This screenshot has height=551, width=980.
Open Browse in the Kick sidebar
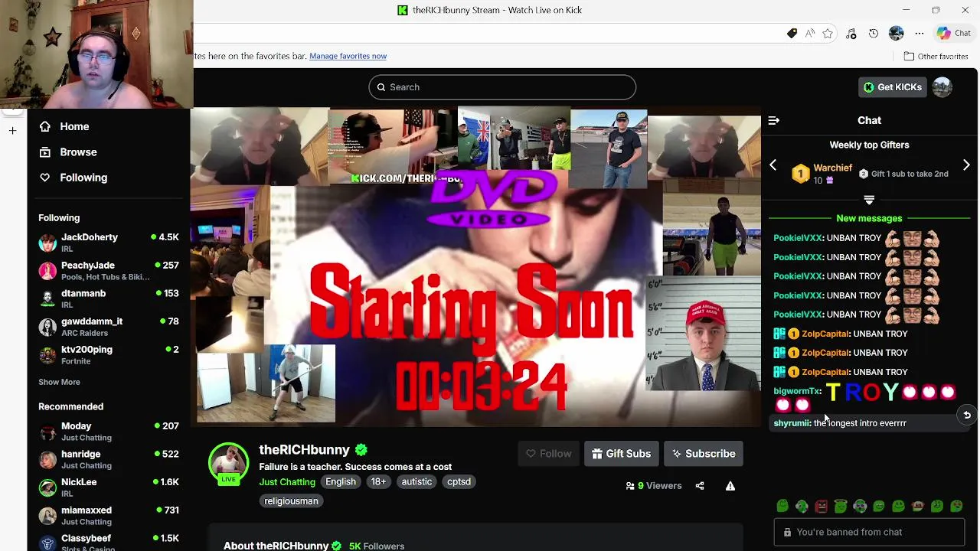(78, 152)
